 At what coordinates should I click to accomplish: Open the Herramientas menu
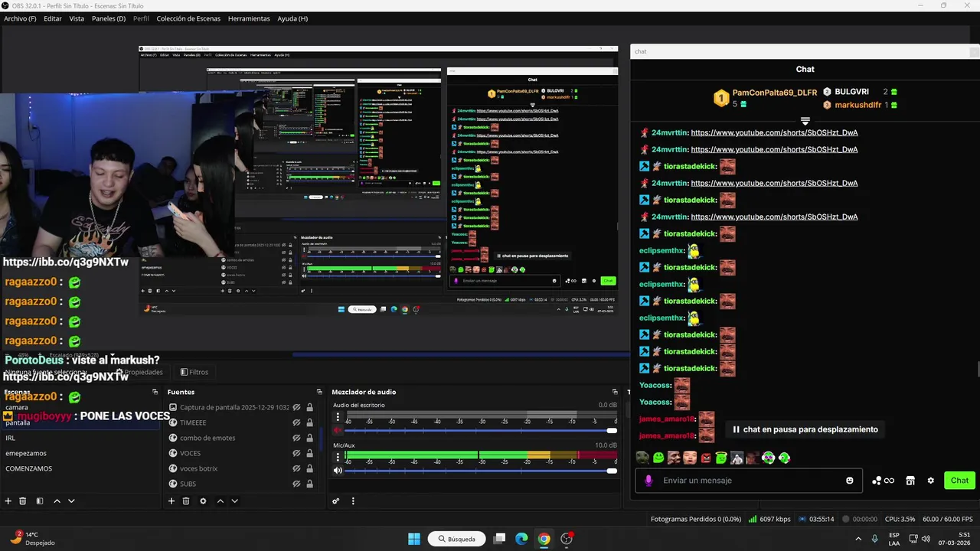pyautogui.click(x=249, y=18)
